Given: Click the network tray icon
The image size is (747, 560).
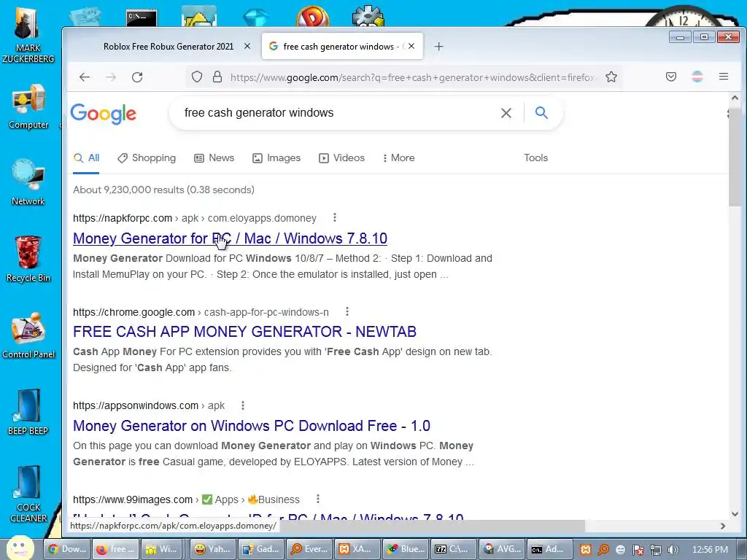Looking at the screenshot, I should (x=656, y=550).
